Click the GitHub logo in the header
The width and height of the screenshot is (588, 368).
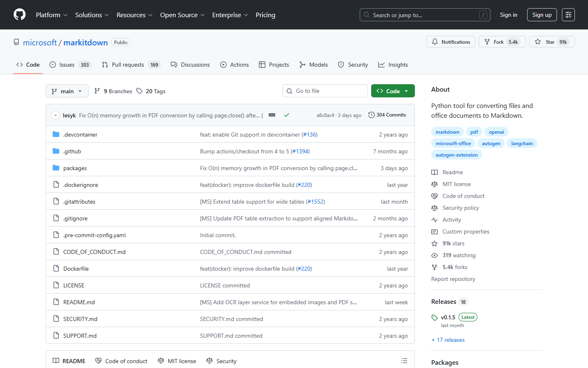(19, 15)
